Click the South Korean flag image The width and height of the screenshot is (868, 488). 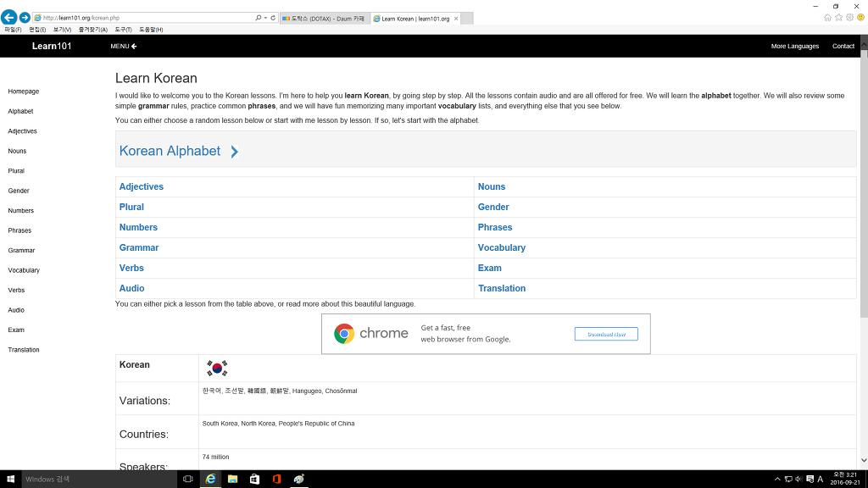pos(217,368)
